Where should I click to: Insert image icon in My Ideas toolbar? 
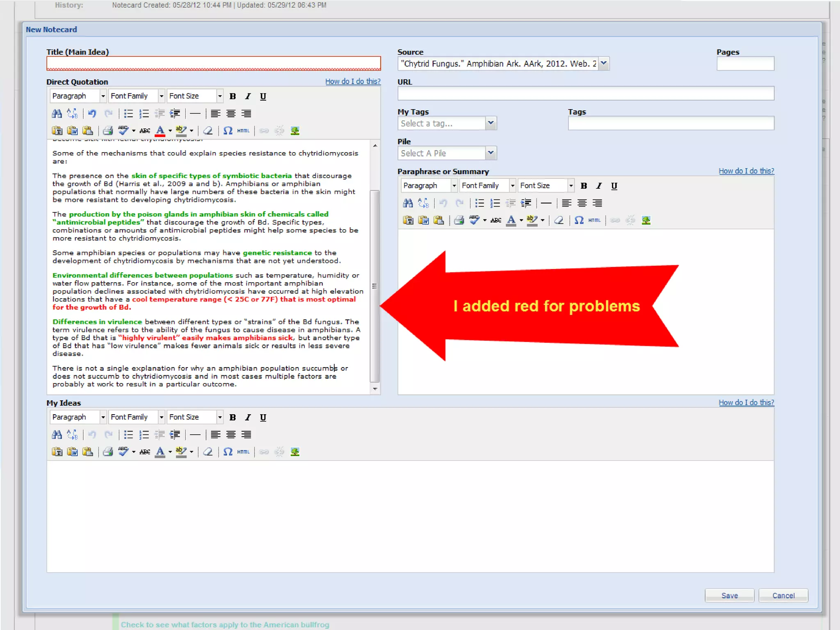click(294, 452)
